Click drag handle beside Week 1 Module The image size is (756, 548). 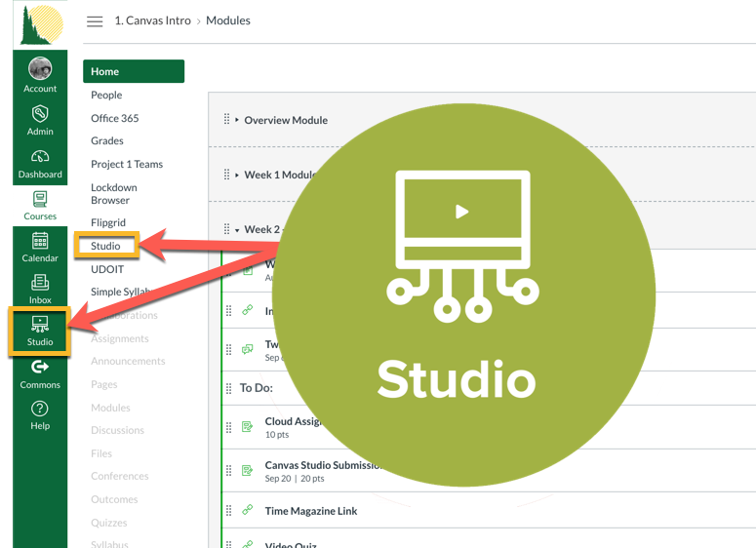coord(226,175)
